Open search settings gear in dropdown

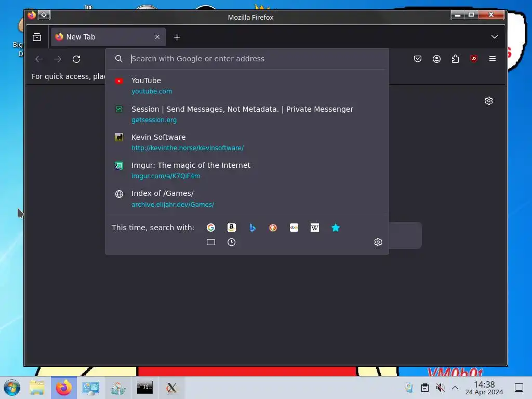pos(378,242)
